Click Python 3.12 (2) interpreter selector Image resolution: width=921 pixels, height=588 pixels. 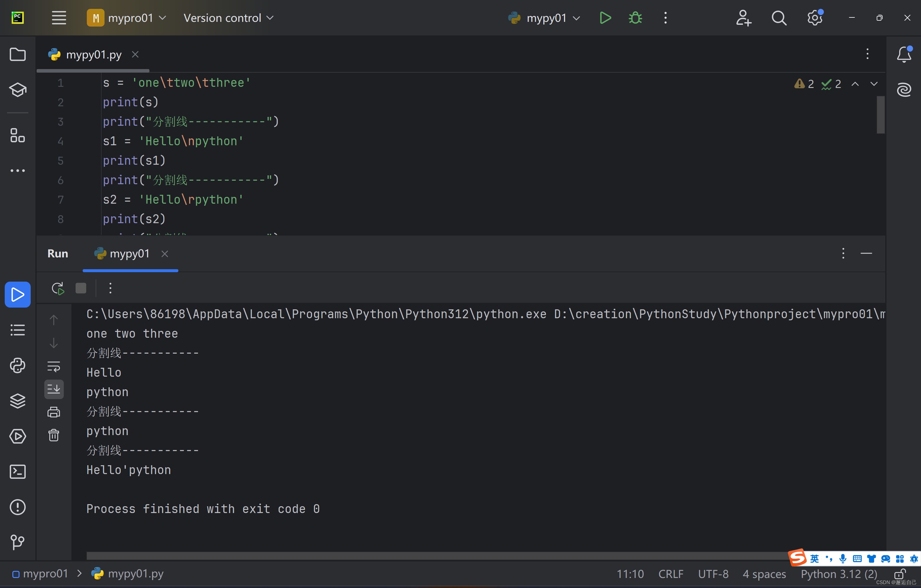click(x=839, y=574)
